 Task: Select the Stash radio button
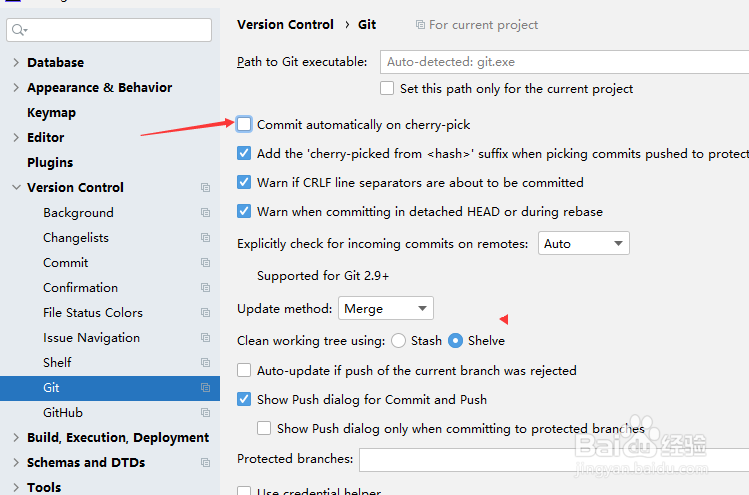click(x=399, y=341)
